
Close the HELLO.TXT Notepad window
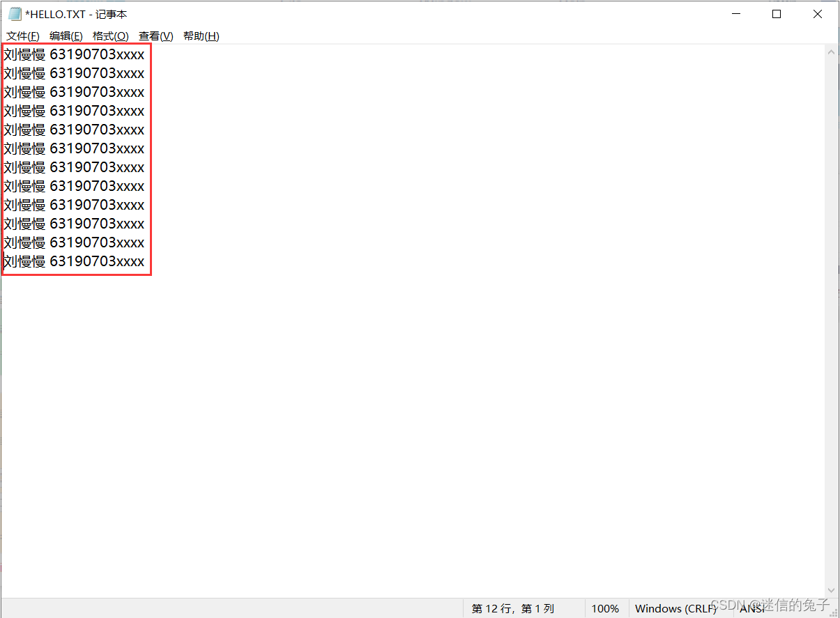[x=818, y=14]
